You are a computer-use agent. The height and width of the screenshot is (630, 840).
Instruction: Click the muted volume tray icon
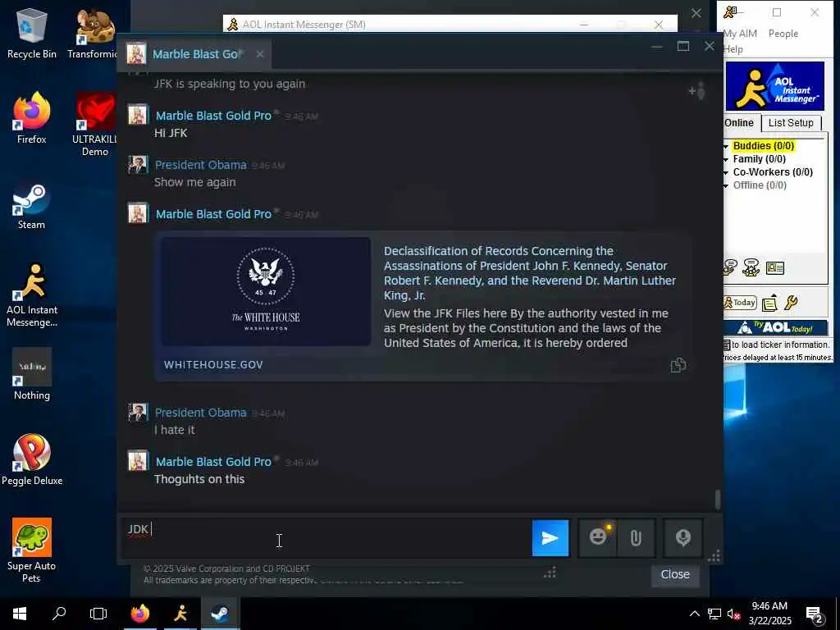[734, 614]
